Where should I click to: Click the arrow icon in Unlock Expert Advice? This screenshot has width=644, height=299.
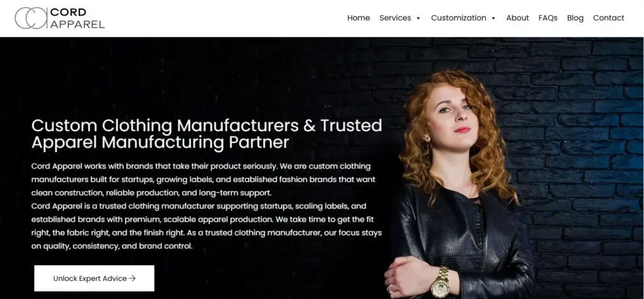pyautogui.click(x=132, y=278)
